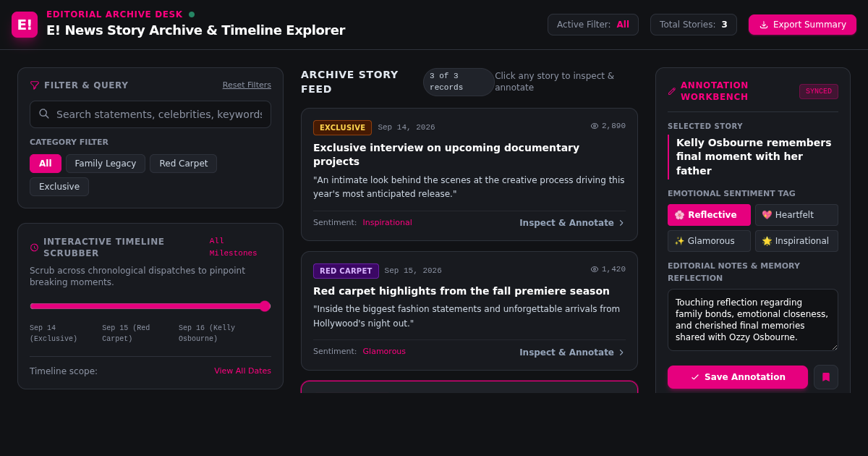Open the Exclusive interview documentary story title
Viewport: 868px width, 456px height.
point(446,154)
